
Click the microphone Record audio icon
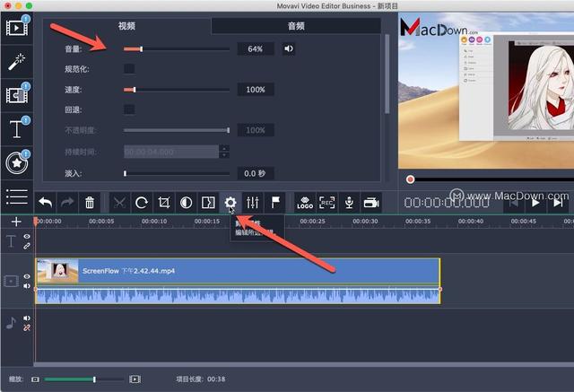coord(349,203)
